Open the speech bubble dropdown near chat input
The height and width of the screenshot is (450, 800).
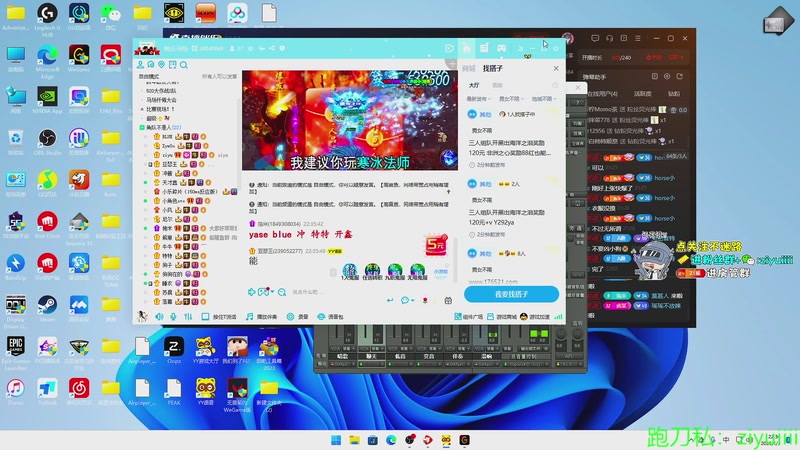pyautogui.click(x=407, y=301)
